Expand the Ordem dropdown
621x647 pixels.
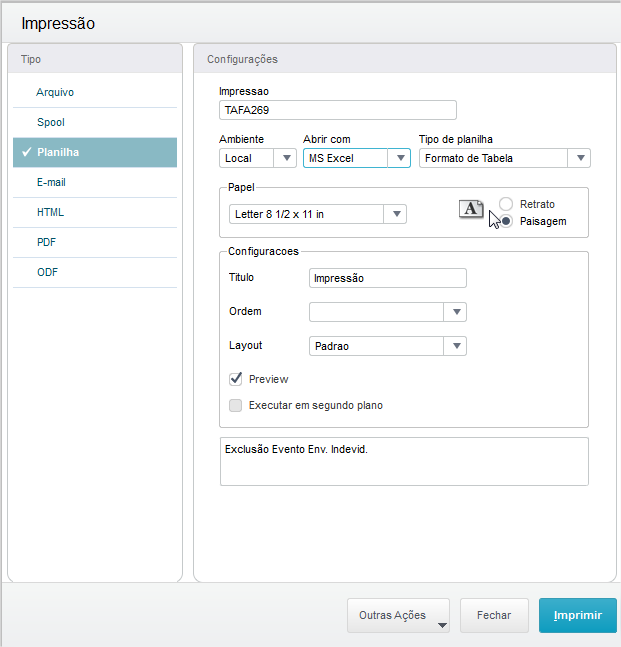tap(456, 312)
